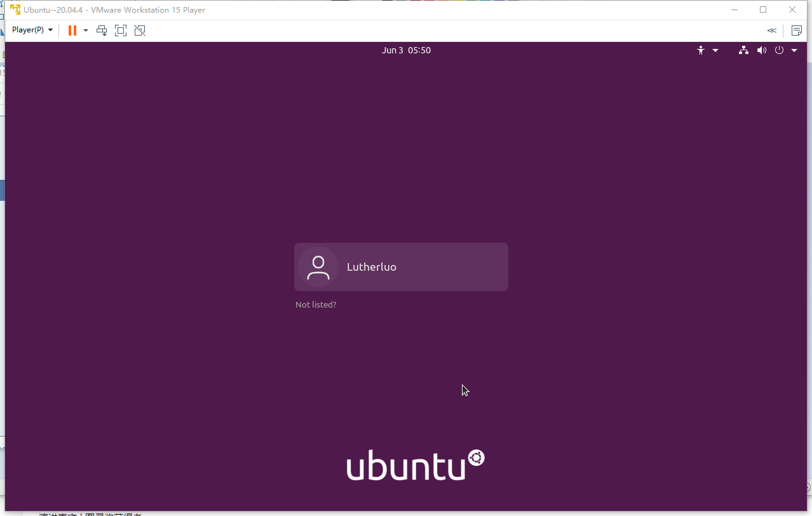
Task: Open the Player(P) menu
Action: coord(32,30)
